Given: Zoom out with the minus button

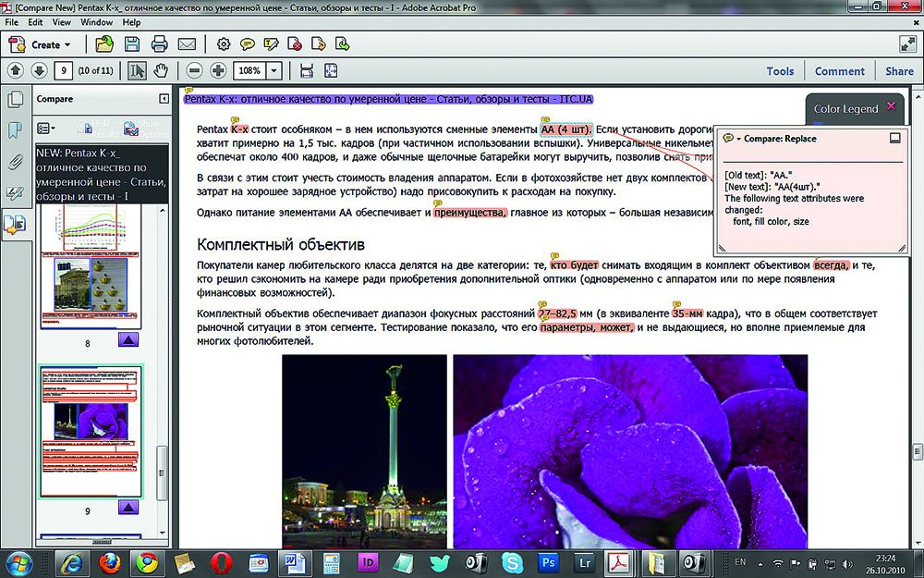Looking at the screenshot, I should coord(194,71).
